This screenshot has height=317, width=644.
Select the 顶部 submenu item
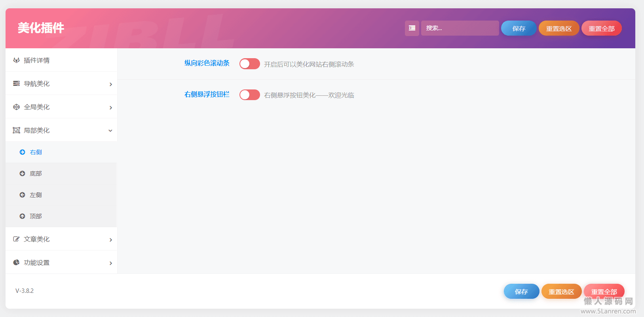[x=36, y=216]
